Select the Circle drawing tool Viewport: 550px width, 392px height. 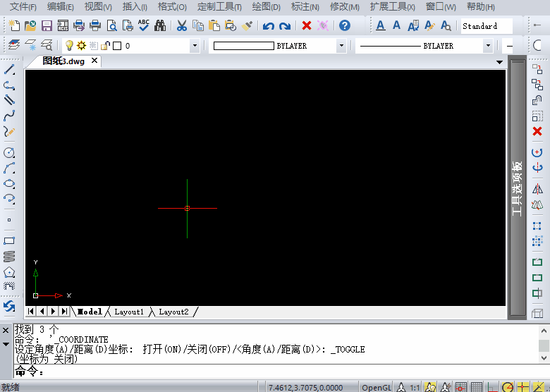[x=9, y=152]
